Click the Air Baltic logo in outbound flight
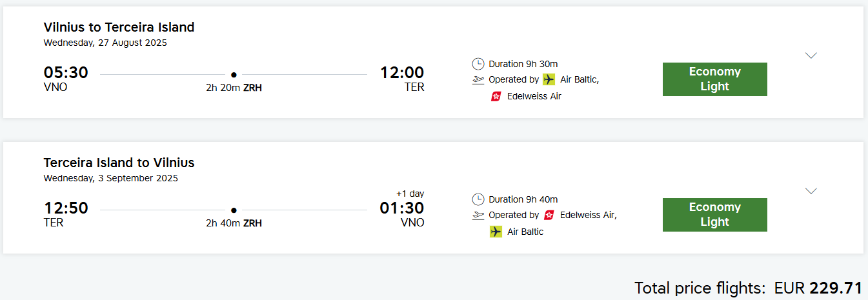The width and height of the screenshot is (868, 300). [549, 79]
